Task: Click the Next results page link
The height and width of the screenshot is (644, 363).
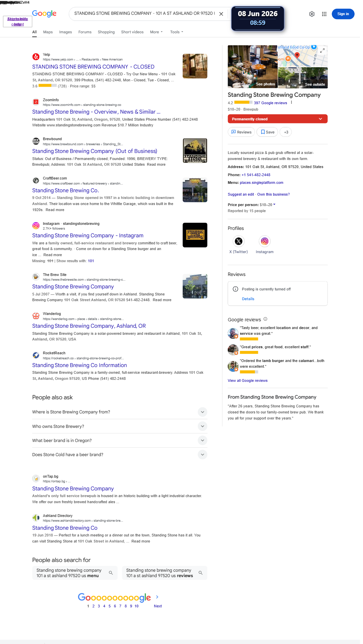Action: pos(158,606)
